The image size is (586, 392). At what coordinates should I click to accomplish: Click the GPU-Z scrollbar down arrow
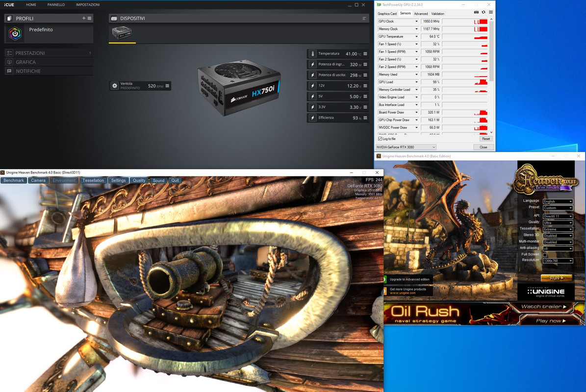point(491,132)
